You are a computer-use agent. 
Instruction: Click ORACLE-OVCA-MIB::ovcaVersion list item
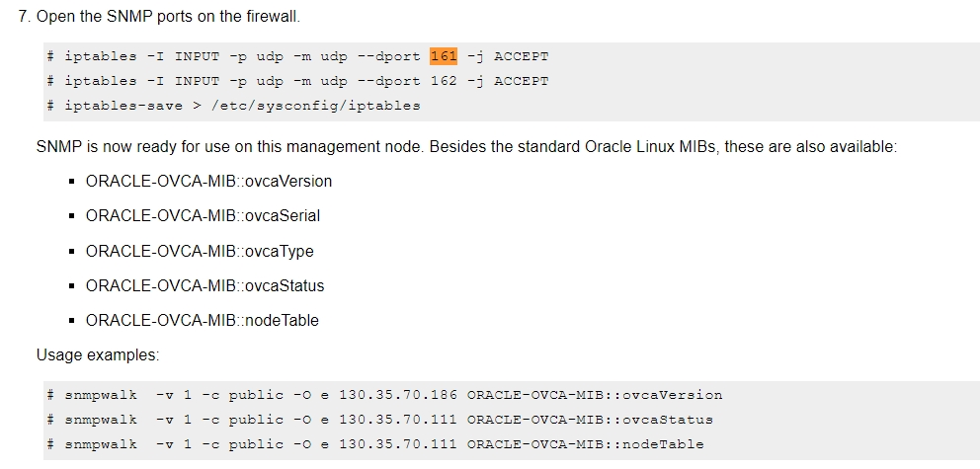208,181
